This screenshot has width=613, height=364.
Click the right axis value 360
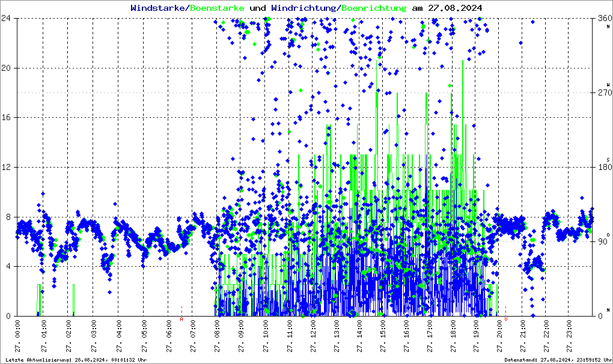[x=605, y=19]
